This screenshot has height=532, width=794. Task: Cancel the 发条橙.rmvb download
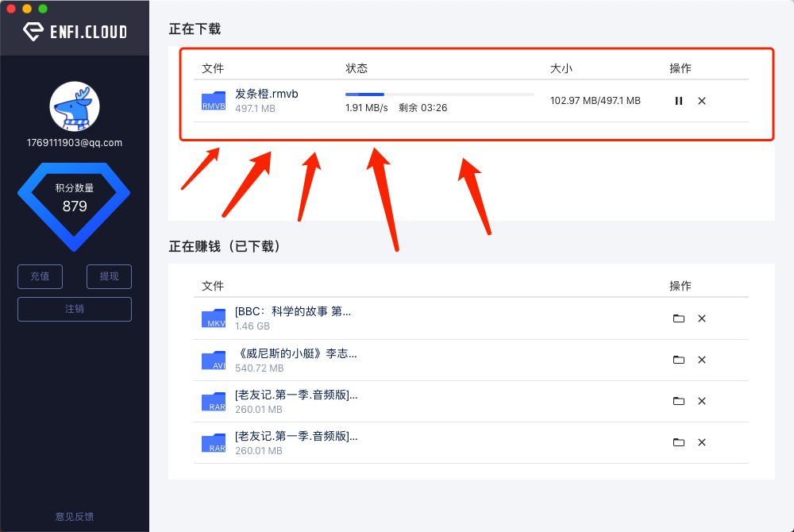[x=702, y=101]
